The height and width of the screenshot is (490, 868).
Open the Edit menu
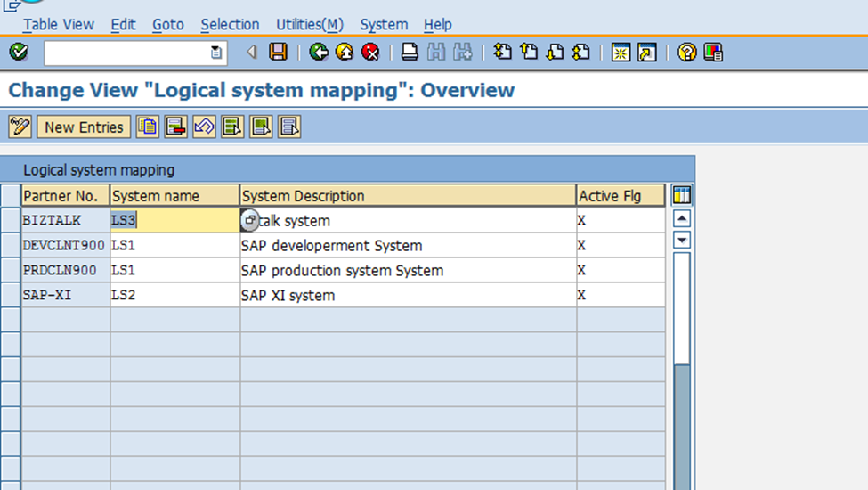point(123,25)
